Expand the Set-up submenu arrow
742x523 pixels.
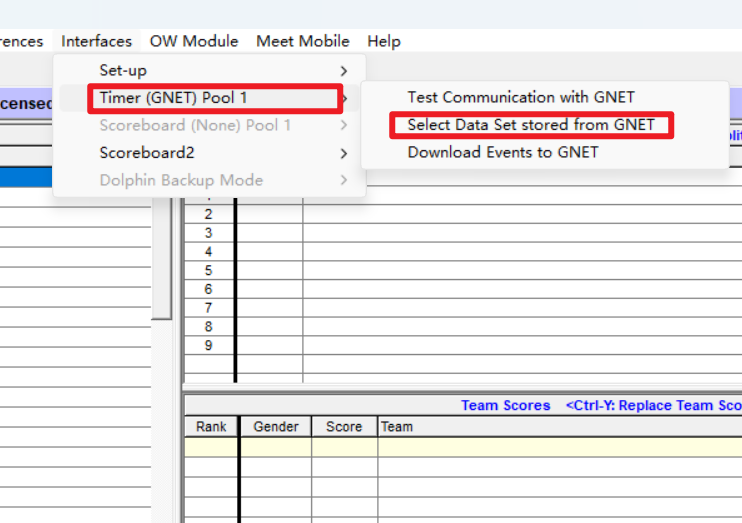click(344, 71)
